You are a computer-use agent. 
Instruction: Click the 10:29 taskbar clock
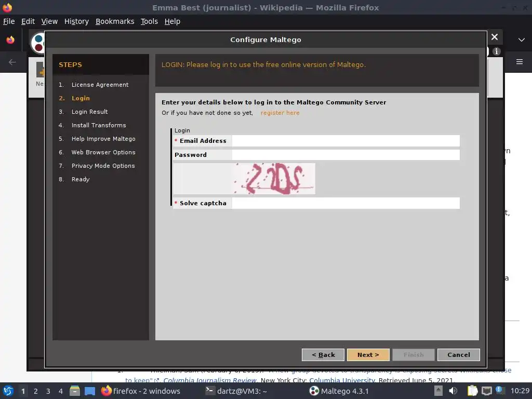point(520,391)
